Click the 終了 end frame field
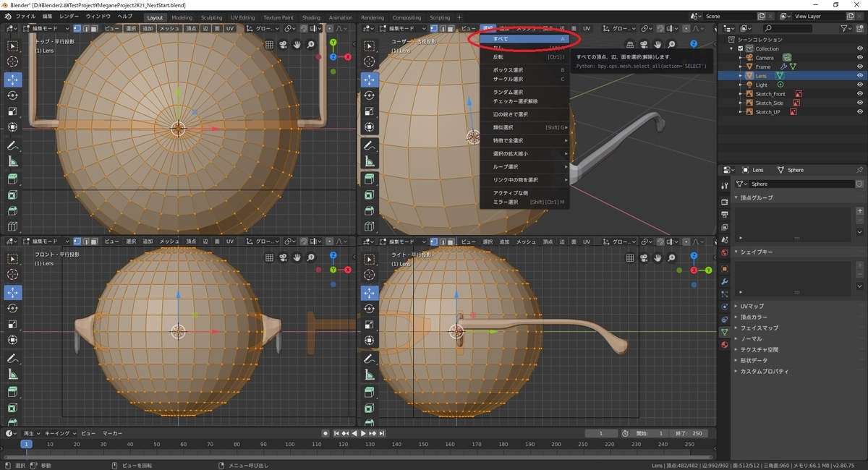This screenshot has width=868, height=470. pos(687,433)
